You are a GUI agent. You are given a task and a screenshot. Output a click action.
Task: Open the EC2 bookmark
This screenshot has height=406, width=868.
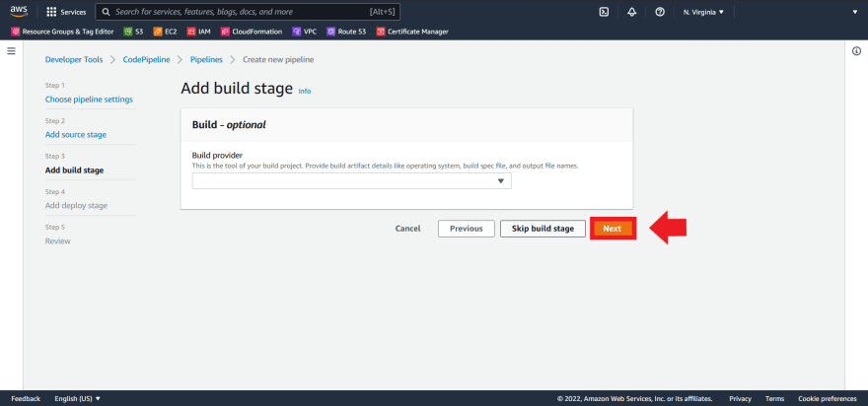point(165,32)
